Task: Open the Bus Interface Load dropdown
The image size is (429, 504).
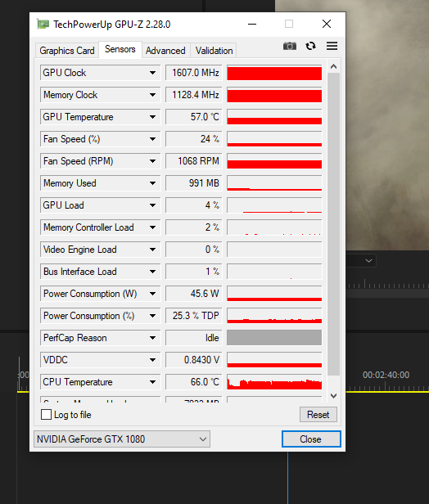Action: [153, 272]
